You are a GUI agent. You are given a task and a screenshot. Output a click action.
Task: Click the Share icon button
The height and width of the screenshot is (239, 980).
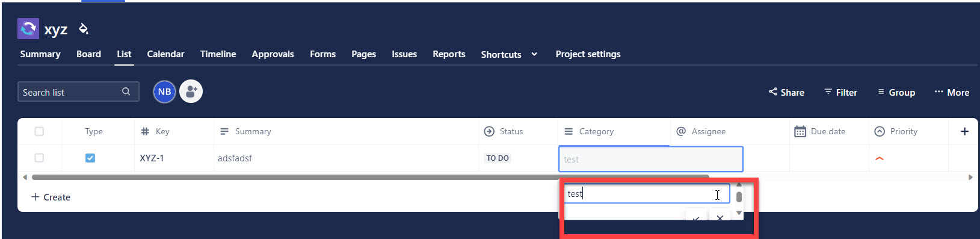point(786,92)
